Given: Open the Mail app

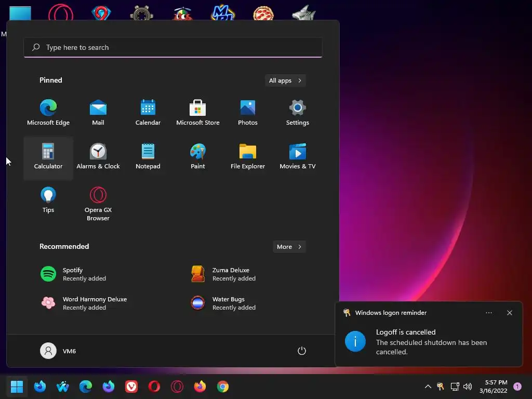Looking at the screenshot, I should pos(98,113).
